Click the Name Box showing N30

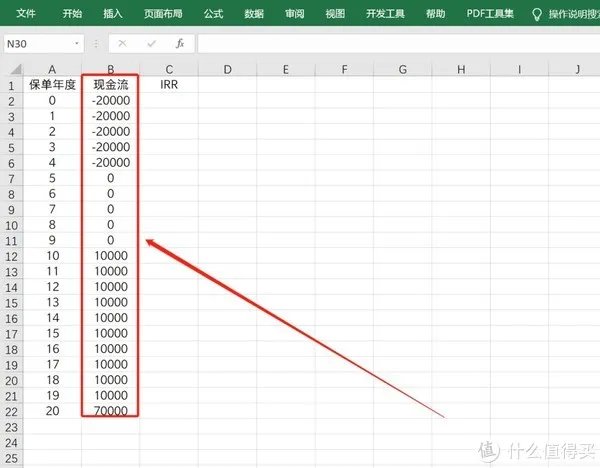coord(38,44)
